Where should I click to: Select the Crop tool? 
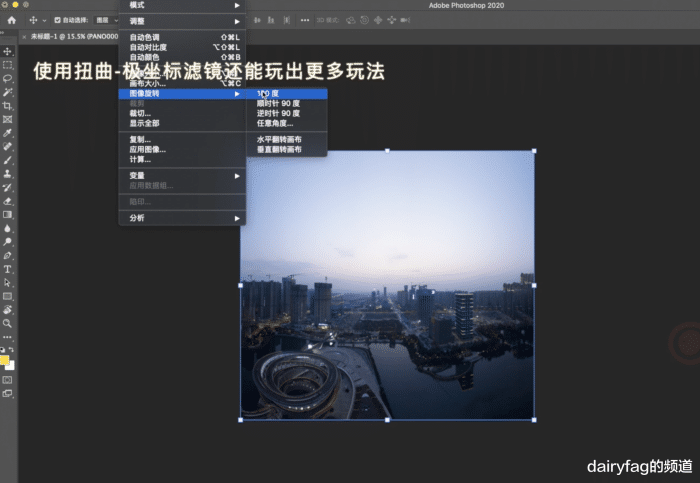pyautogui.click(x=8, y=106)
